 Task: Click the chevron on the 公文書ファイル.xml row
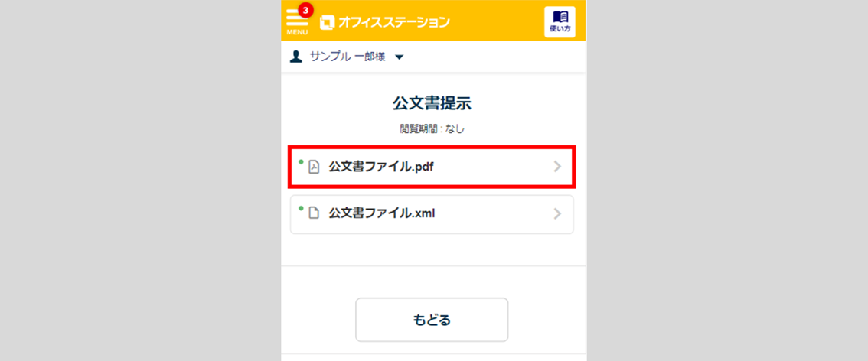coord(557,214)
